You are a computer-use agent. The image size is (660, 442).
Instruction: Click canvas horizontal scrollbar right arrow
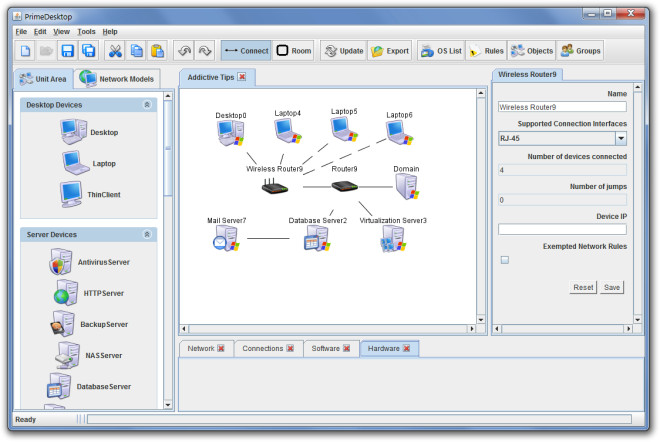[x=471, y=328]
